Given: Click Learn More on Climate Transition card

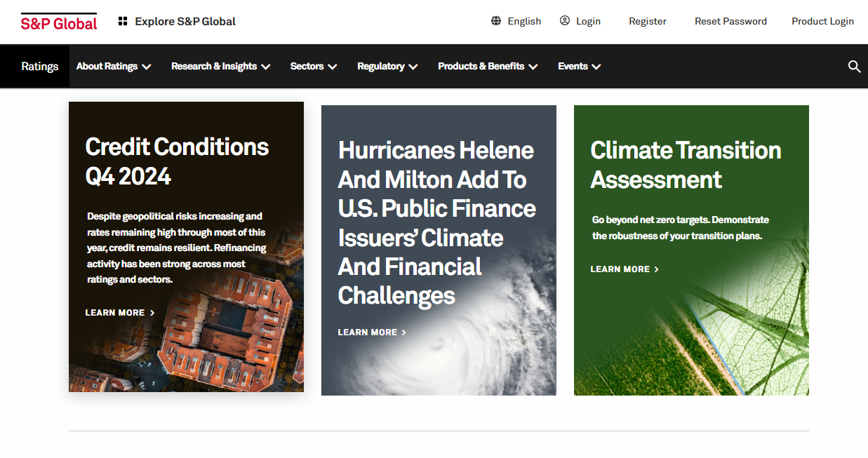Looking at the screenshot, I should pos(620,269).
